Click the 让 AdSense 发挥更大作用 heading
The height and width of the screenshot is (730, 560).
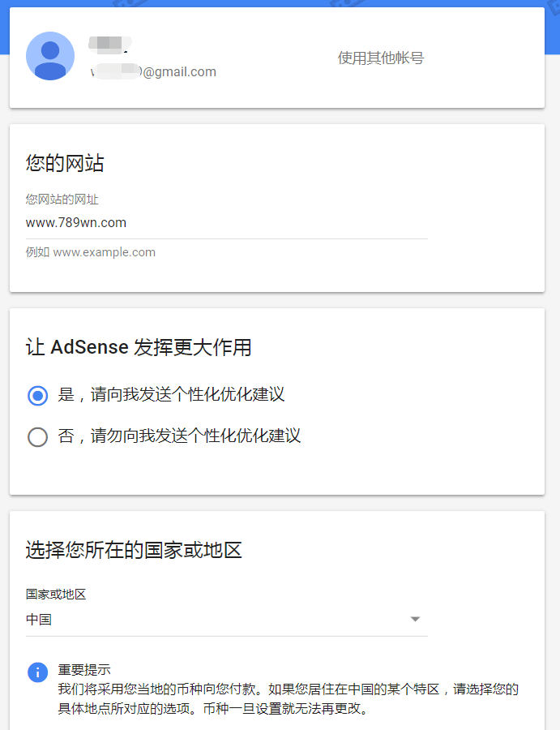pos(139,348)
